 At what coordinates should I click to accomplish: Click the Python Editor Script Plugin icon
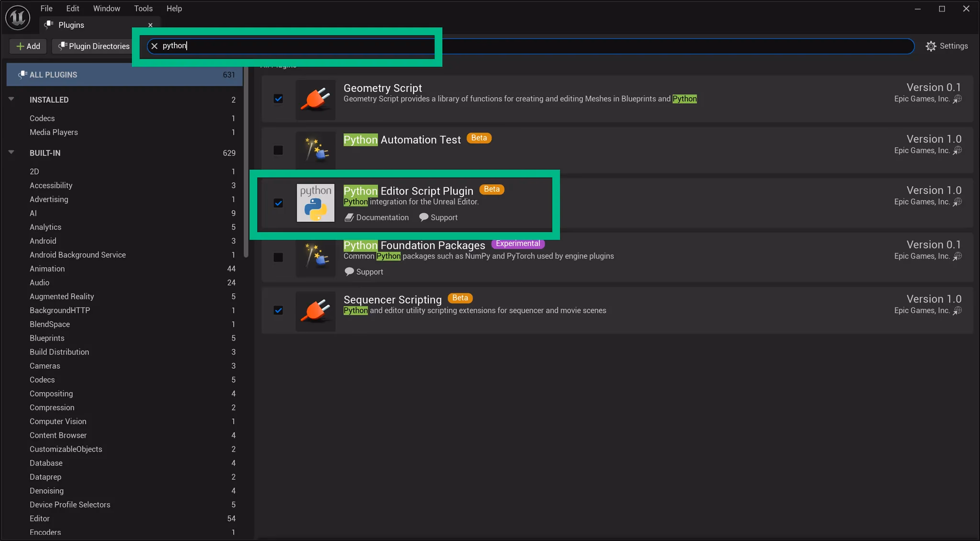(315, 203)
